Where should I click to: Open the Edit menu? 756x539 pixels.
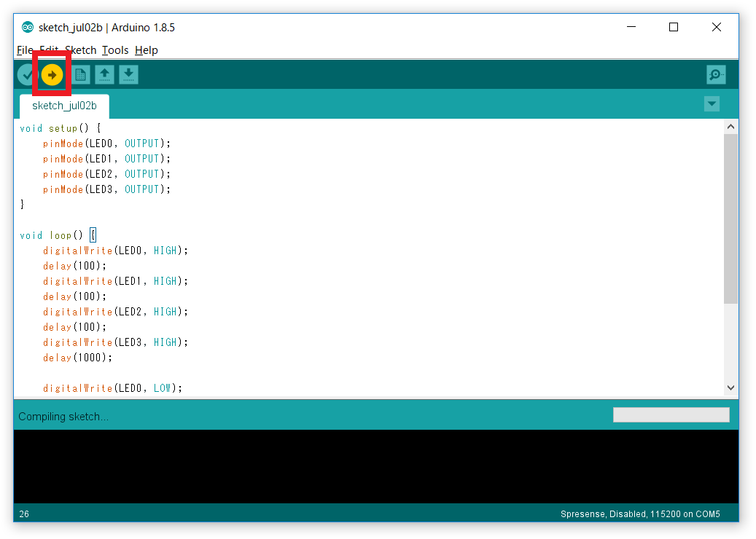49,50
